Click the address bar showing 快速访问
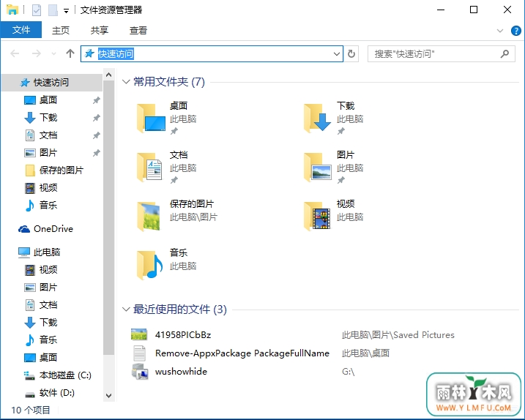This screenshot has height=420, width=525. click(212, 54)
